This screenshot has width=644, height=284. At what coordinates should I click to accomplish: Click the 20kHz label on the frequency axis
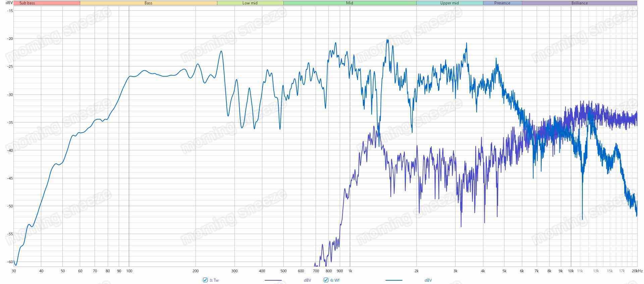point(637,271)
